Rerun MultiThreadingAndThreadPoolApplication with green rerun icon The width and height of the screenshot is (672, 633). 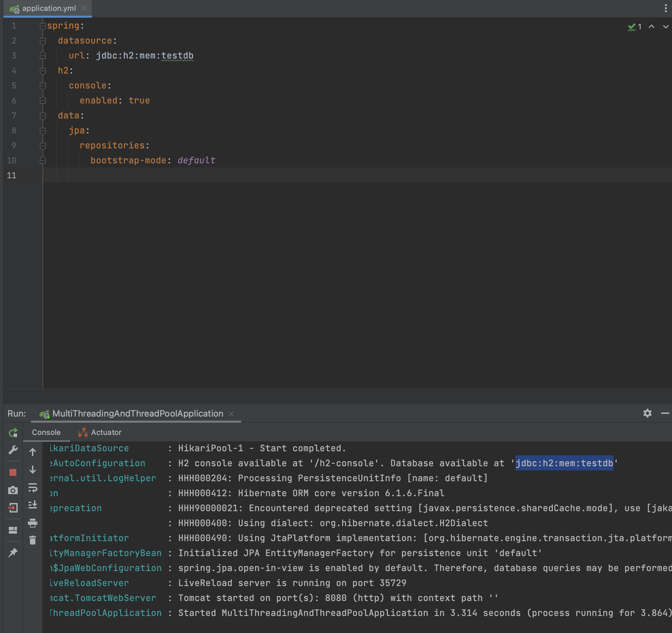[13, 433]
